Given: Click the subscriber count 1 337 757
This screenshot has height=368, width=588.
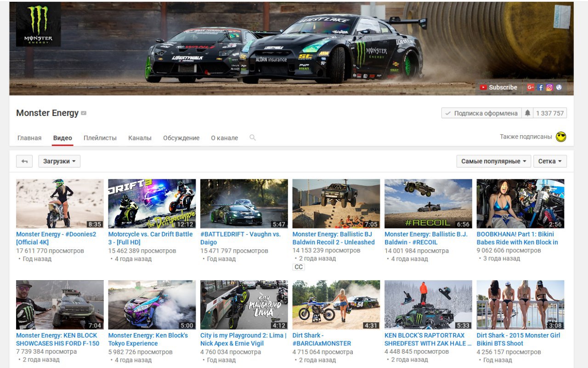Looking at the screenshot, I should (x=550, y=113).
